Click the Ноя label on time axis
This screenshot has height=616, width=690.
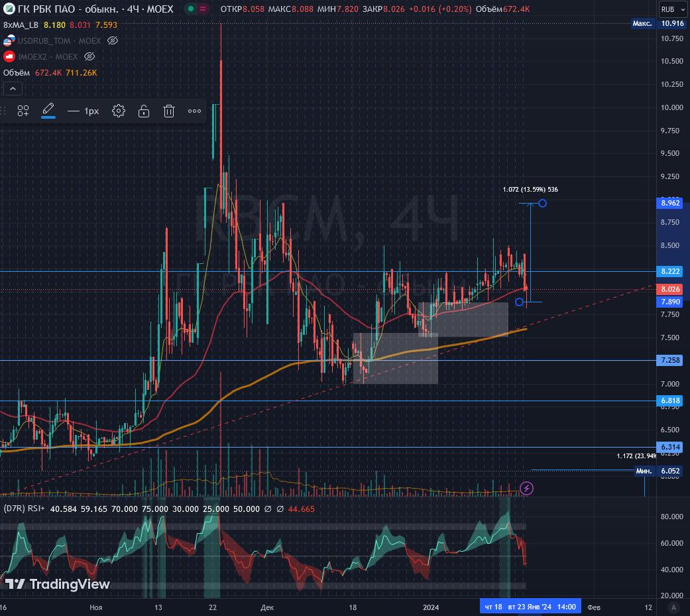(x=95, y=607)
